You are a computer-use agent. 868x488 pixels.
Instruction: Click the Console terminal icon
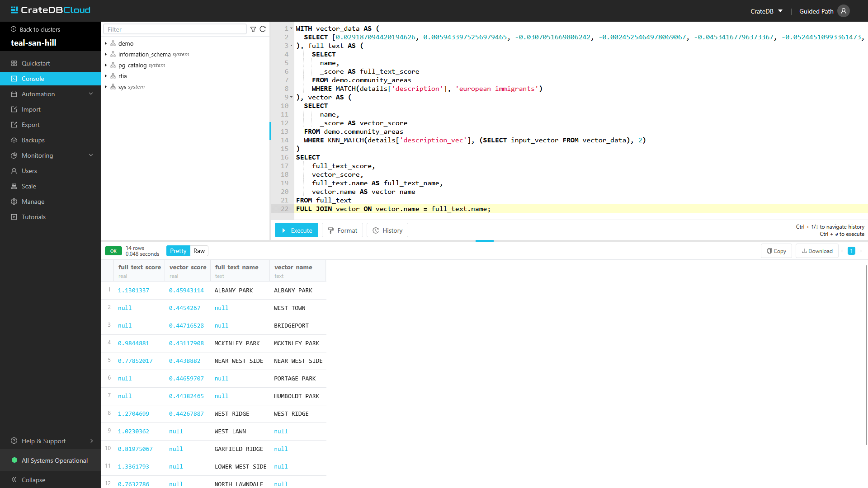(14, 79)
